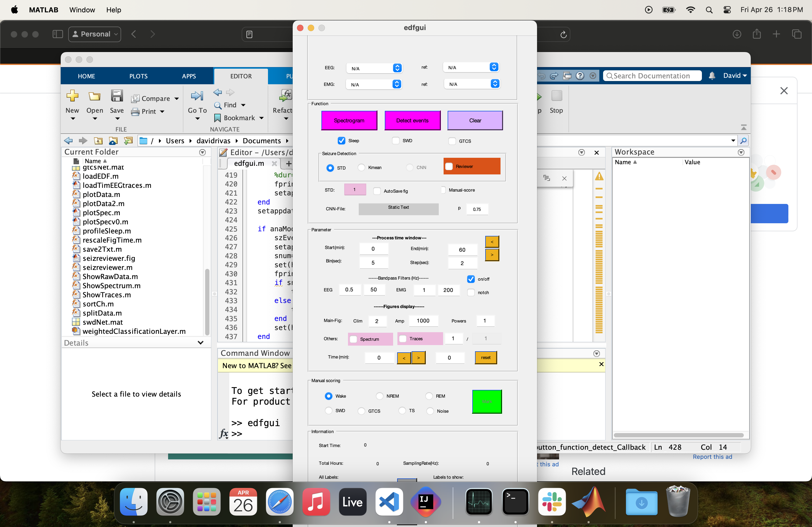Open Visual Studio Code in the Dock

(389, 502)
